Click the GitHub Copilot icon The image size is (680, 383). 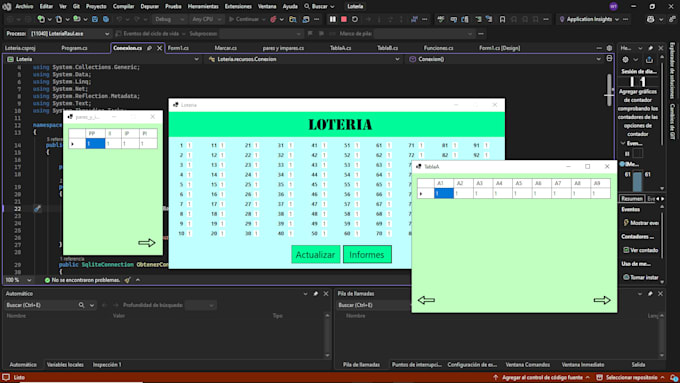coord(651,19)
